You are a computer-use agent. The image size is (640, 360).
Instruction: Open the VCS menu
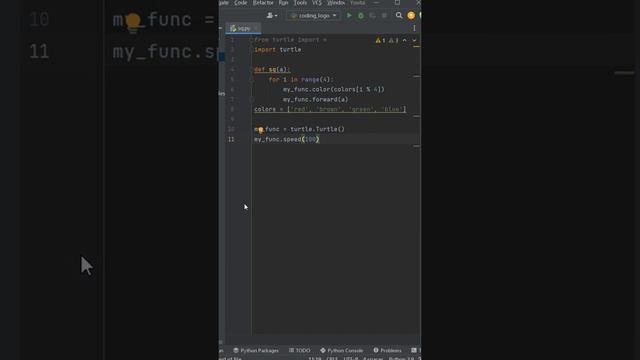point(317,3)
